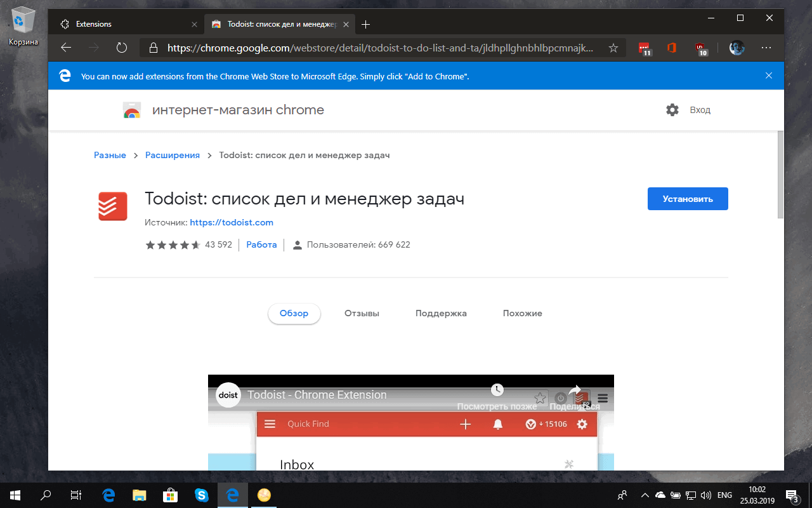
Task: Click the Todoist red extension logo
Action: pos(113,206)
